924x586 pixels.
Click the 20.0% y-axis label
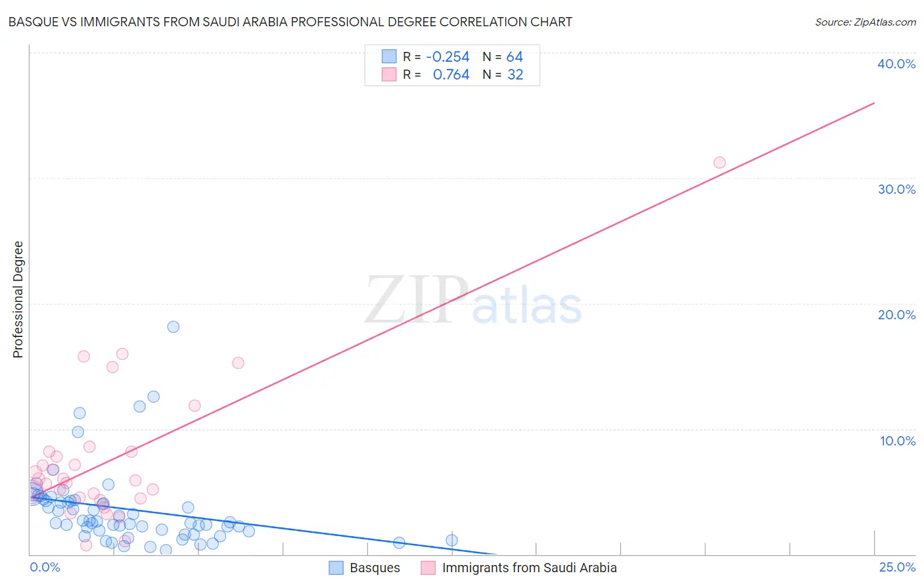coord(896,315)
